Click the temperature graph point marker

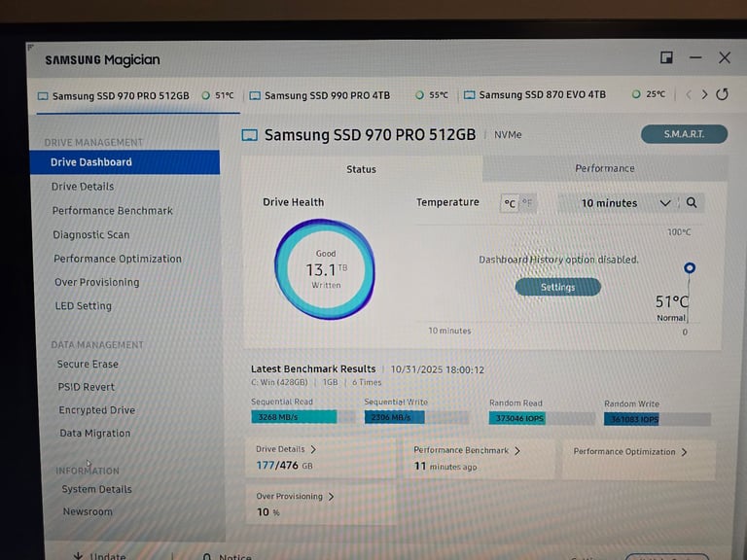(690, 267)
